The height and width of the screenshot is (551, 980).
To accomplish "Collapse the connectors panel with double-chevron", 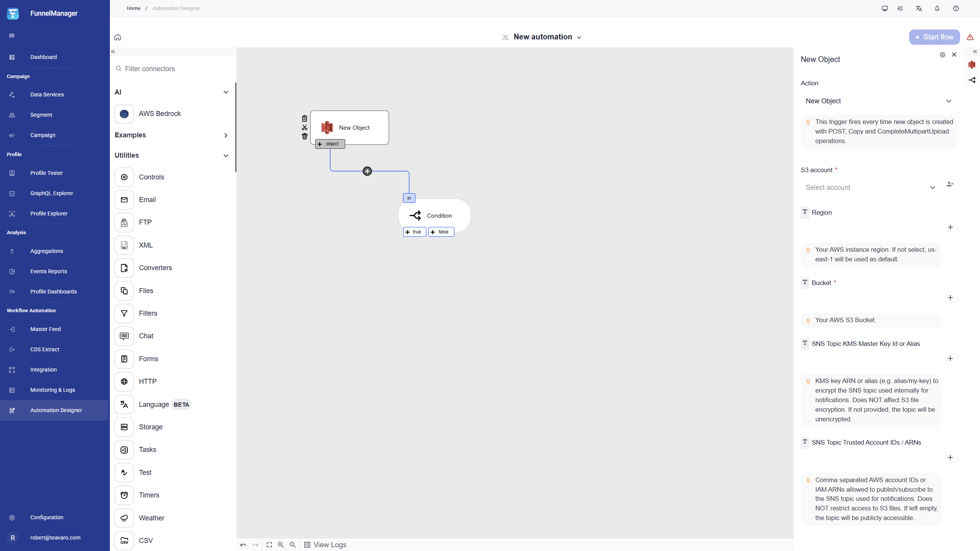I will (x=113, y=51).
